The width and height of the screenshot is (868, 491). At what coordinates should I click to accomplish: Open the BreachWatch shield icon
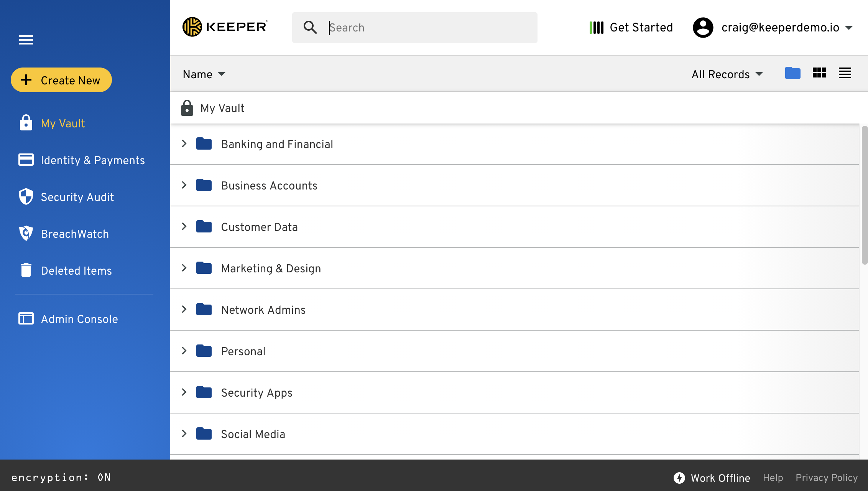26,233
